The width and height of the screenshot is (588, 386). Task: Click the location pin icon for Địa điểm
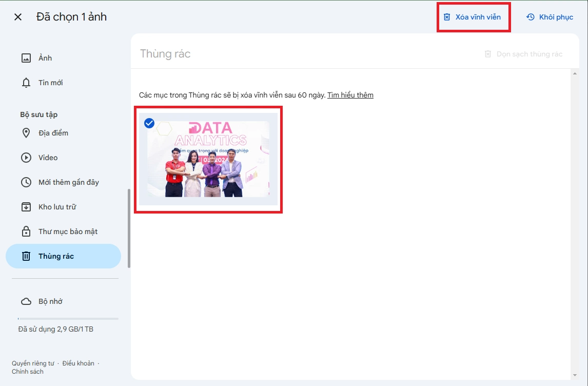point(26,133)
